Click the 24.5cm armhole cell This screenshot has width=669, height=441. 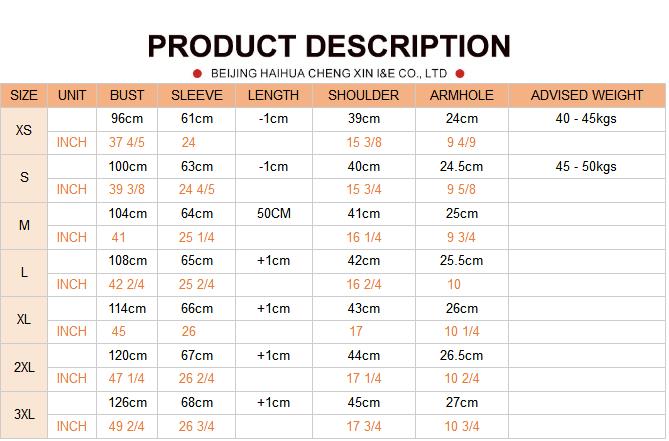click(462, 166)
